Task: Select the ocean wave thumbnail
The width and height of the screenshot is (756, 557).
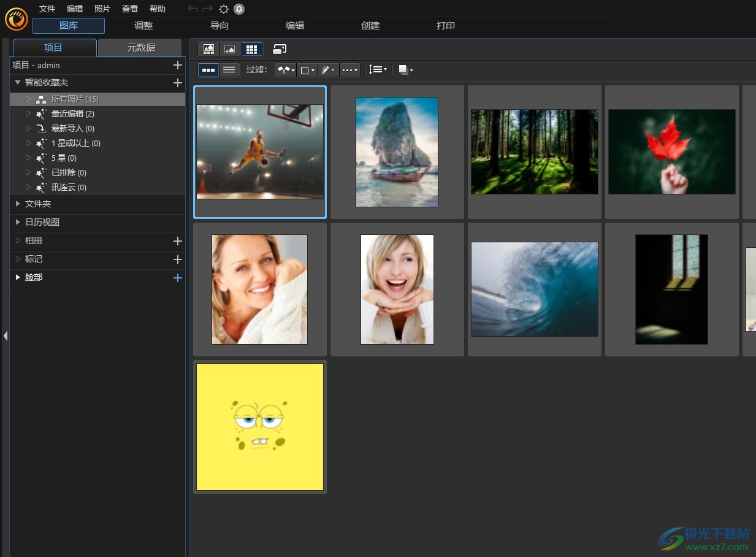Action: point(535,290)
